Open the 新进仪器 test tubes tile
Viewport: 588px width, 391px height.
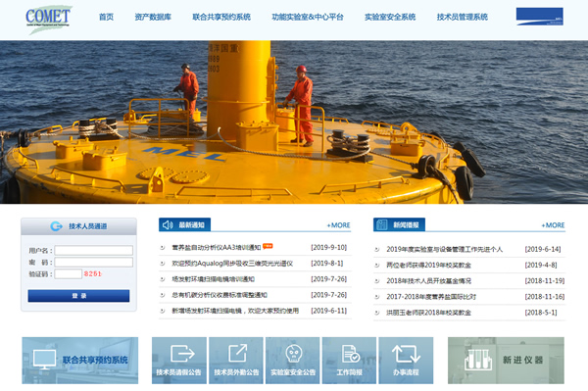click(506, 361)
